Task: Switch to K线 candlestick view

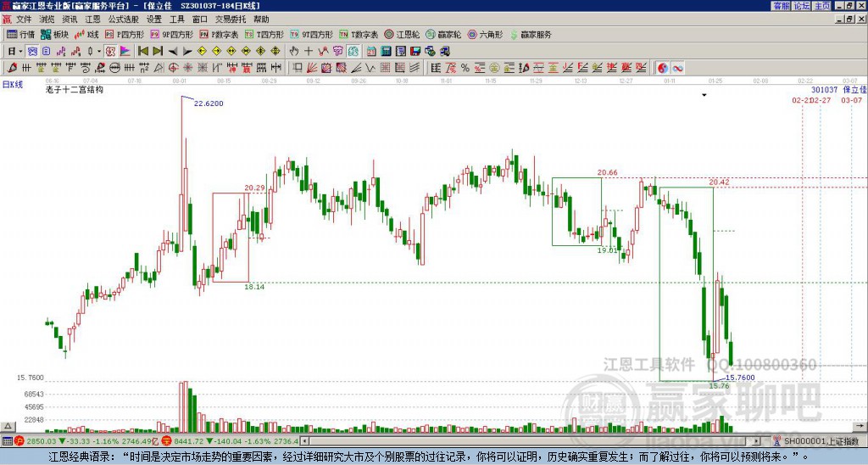Action: [x=86, y=34]
